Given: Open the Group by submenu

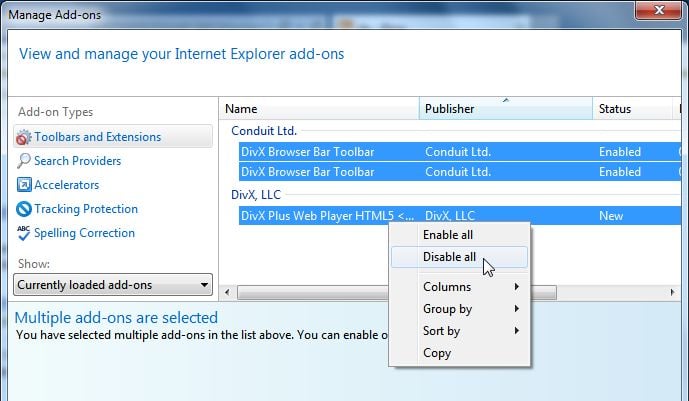Looking at the screenshot, I should pyautogui.click(x=459, y=309).
